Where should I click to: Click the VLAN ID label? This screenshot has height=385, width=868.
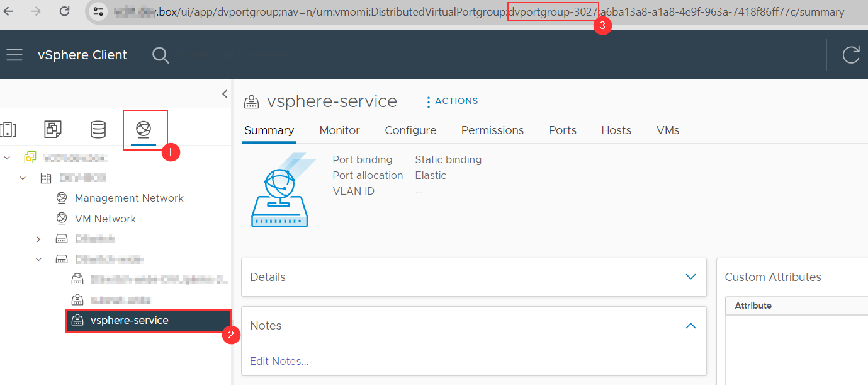point(353,191)
